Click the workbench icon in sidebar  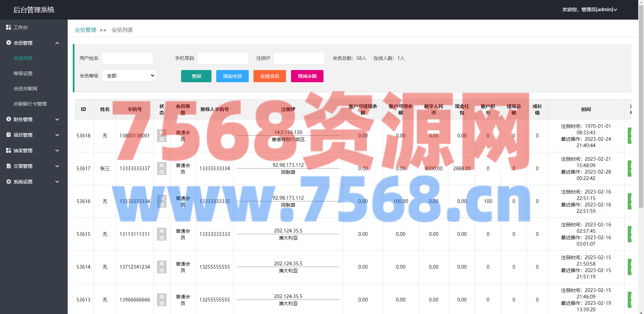tap(8, 27)
